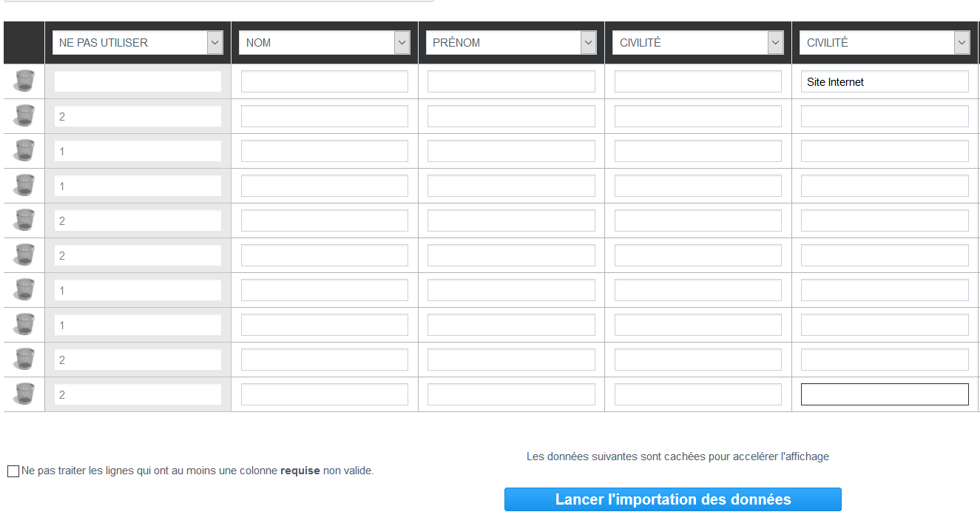
Task: Click the field containing Site Internet
Action: click(885, 81)
